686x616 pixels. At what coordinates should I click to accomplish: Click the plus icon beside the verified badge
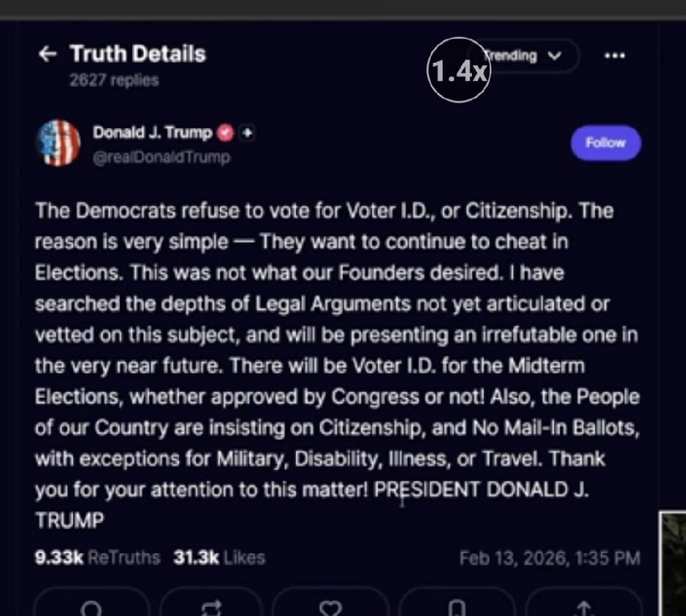point(246,133)
